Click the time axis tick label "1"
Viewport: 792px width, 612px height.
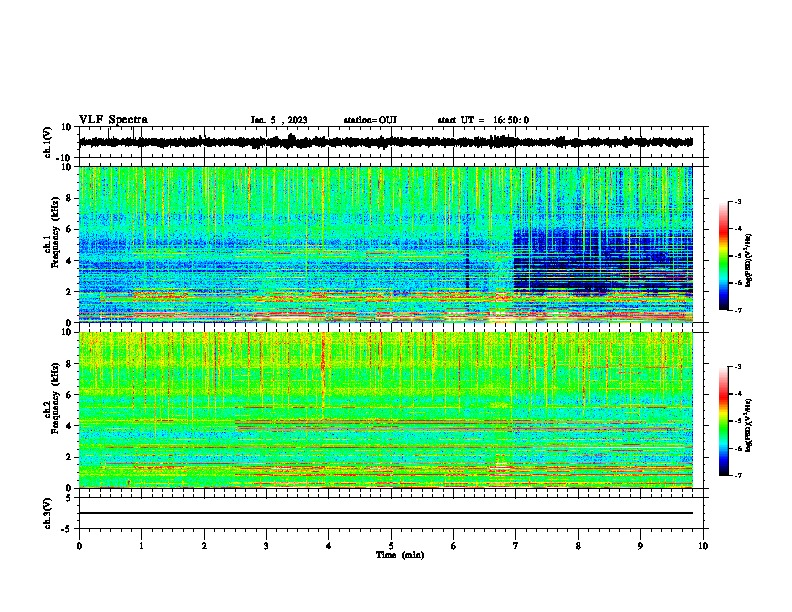(x=141, y=546)
